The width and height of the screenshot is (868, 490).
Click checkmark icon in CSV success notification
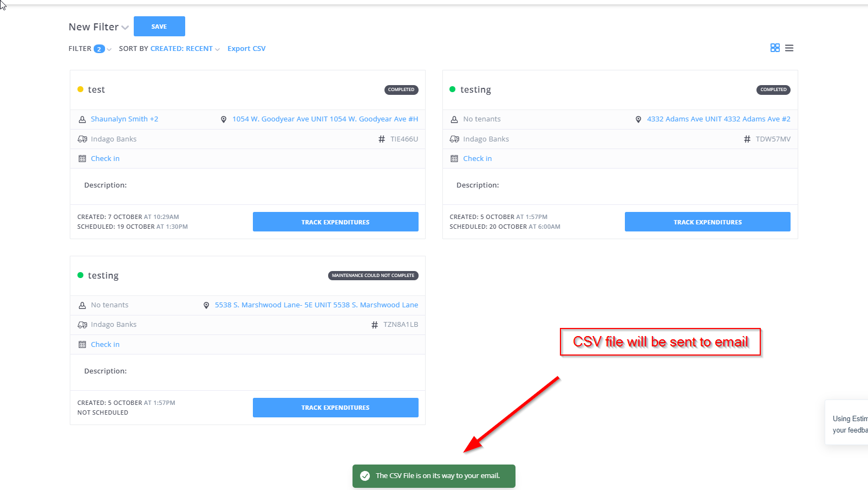[365, 476]
